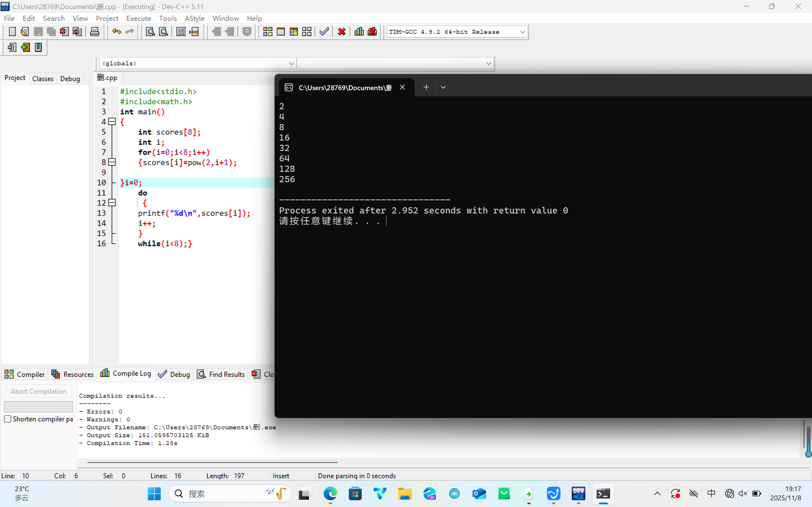Click the Profile analysis bar chart icon
812x507 pixels.
coord(359,32)
